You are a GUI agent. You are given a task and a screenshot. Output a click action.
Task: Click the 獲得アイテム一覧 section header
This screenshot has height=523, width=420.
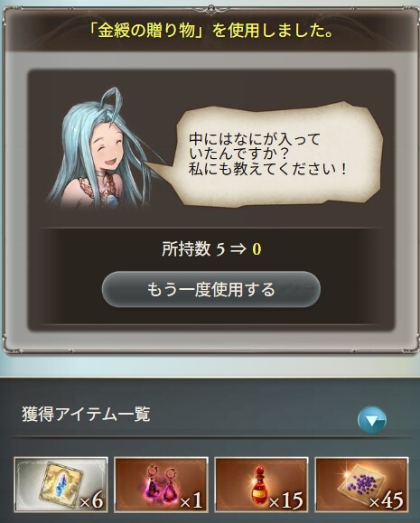click(x=86, y=415)
